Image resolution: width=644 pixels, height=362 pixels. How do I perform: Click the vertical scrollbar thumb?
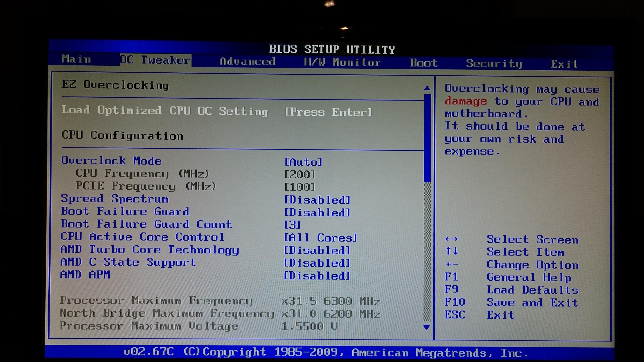427,137
